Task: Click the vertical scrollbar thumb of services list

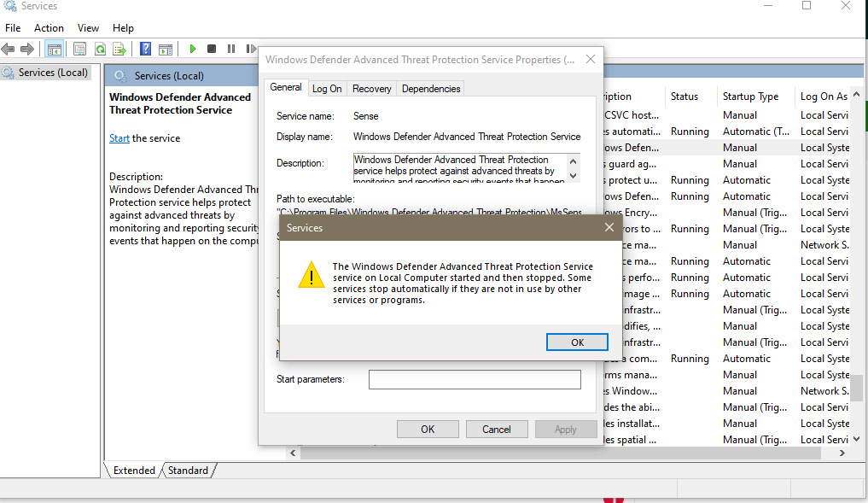Action: point(856,388)
